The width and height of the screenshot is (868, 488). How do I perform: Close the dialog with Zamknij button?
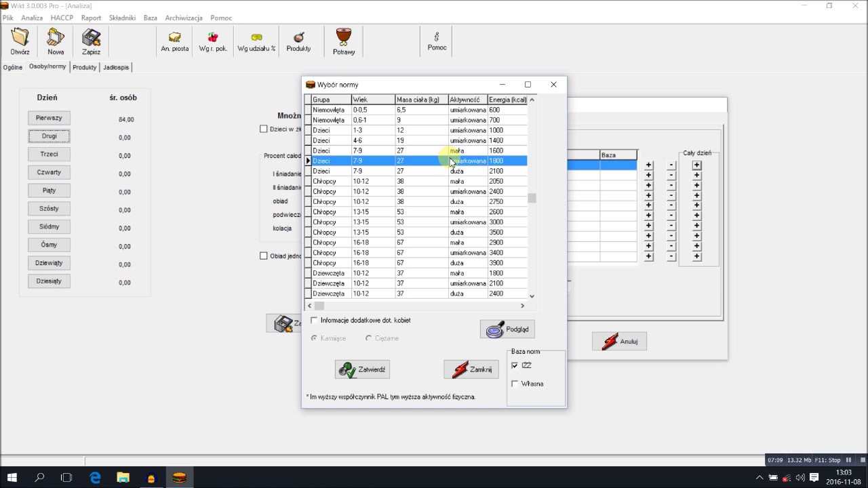click(x=471, y=369)
